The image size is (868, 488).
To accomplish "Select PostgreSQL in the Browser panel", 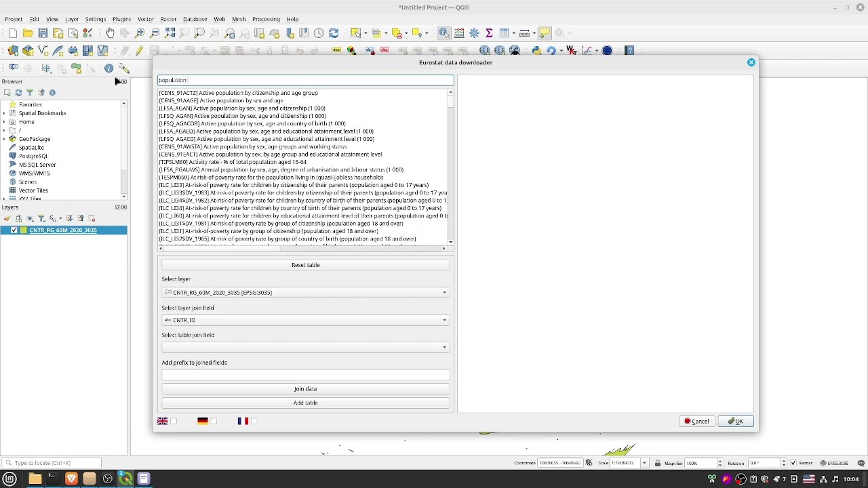I will (33, 156).
